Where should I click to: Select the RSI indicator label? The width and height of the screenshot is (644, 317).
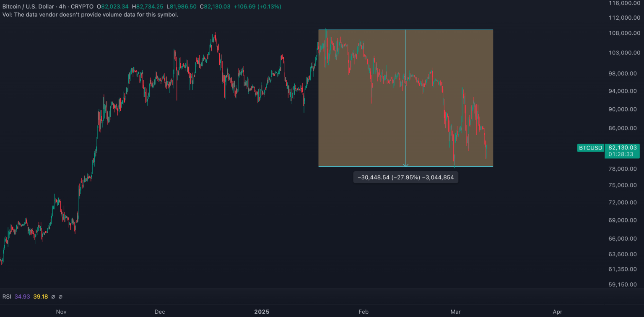click(7, 296)
